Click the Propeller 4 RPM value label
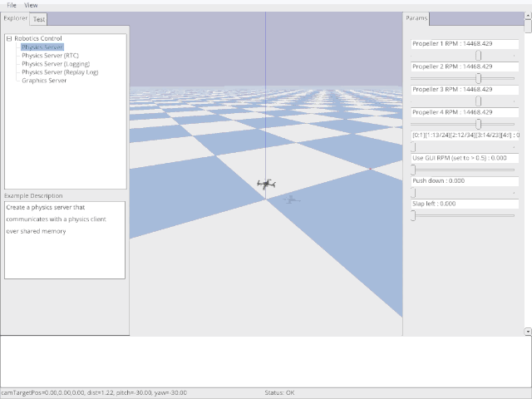 [465, 112]
